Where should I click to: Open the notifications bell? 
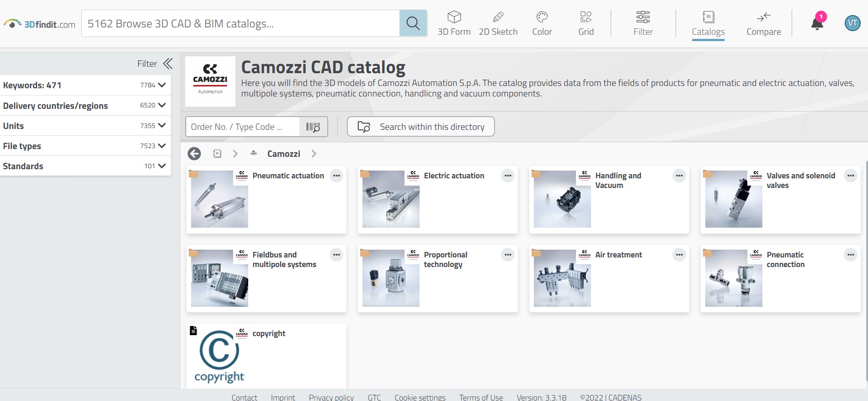(x=817, y=23)
